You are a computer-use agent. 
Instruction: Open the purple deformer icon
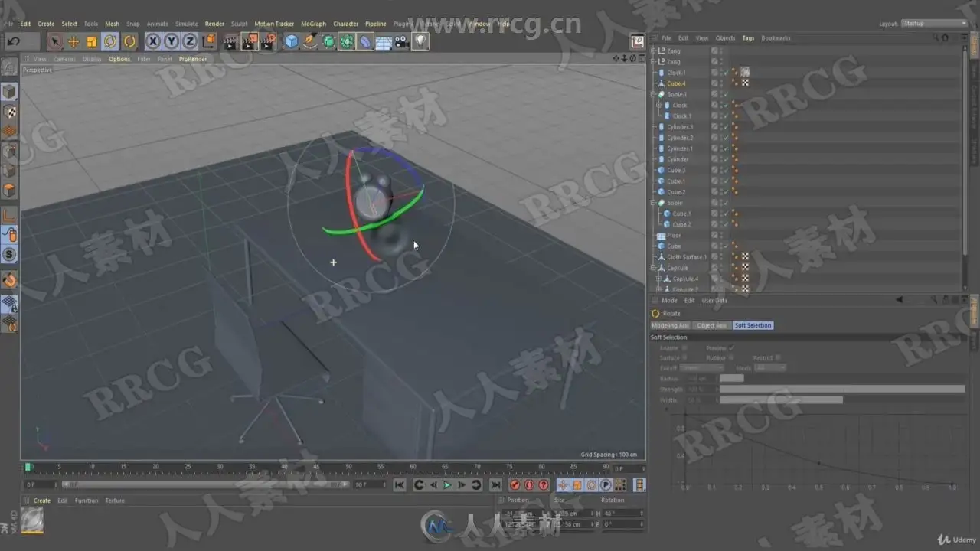365,41
